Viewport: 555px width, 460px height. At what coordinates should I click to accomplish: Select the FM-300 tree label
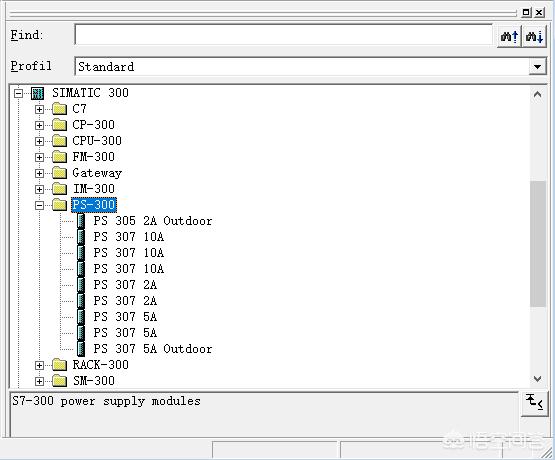(93, 157)
